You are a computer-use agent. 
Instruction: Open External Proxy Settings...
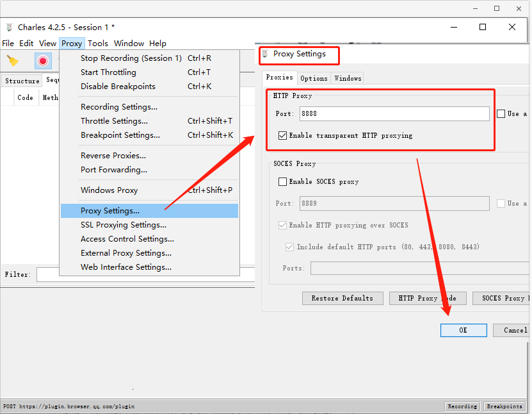[149, 253]
